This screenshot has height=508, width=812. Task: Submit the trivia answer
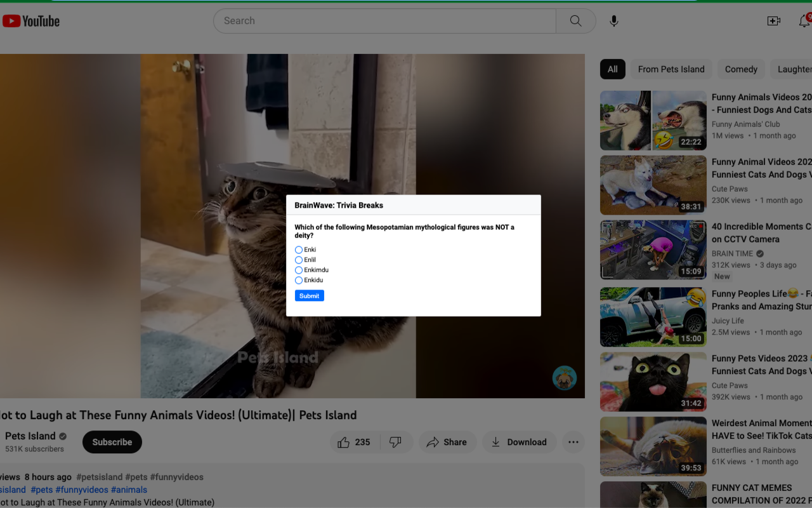[x=309, y=296]
